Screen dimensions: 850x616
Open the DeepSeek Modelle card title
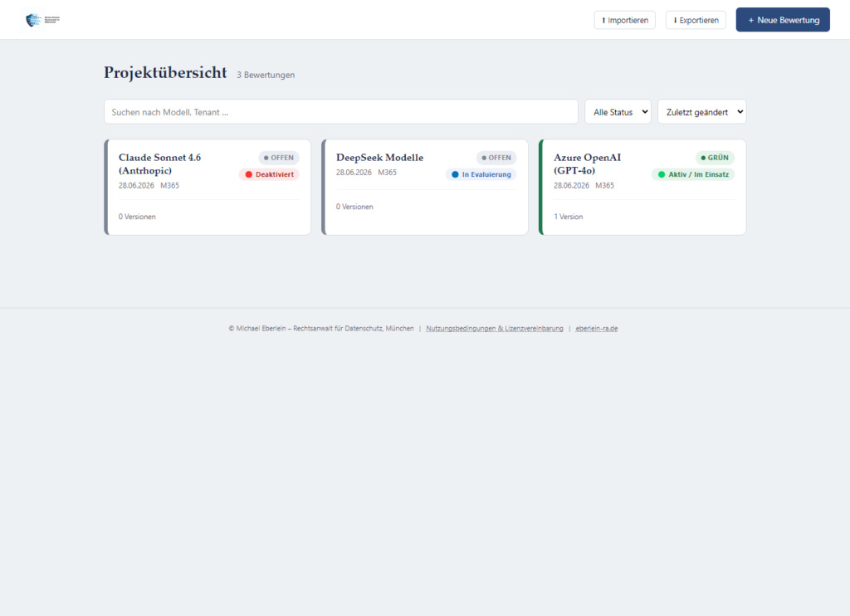(x=379, y=157)
